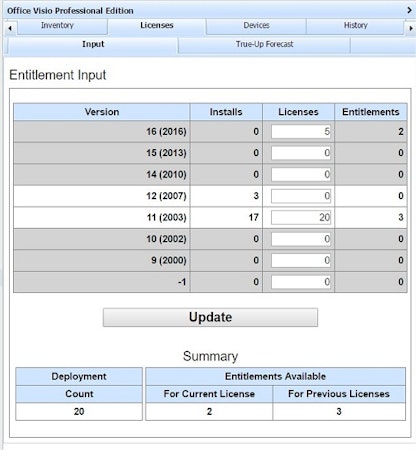Viewport: 416px width, 450px height.
Task: Click the Version column header
Action: (x=102, y=112)
